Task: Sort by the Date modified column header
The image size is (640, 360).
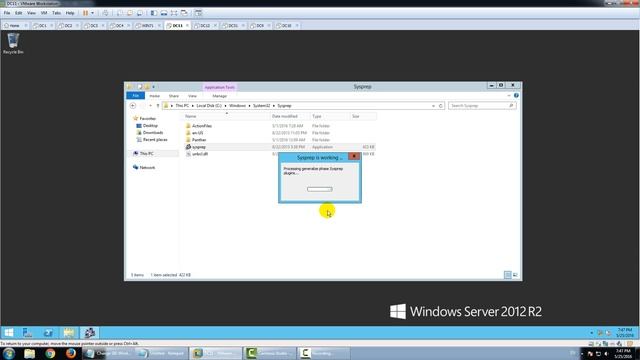Action: [x=289, y=116]
